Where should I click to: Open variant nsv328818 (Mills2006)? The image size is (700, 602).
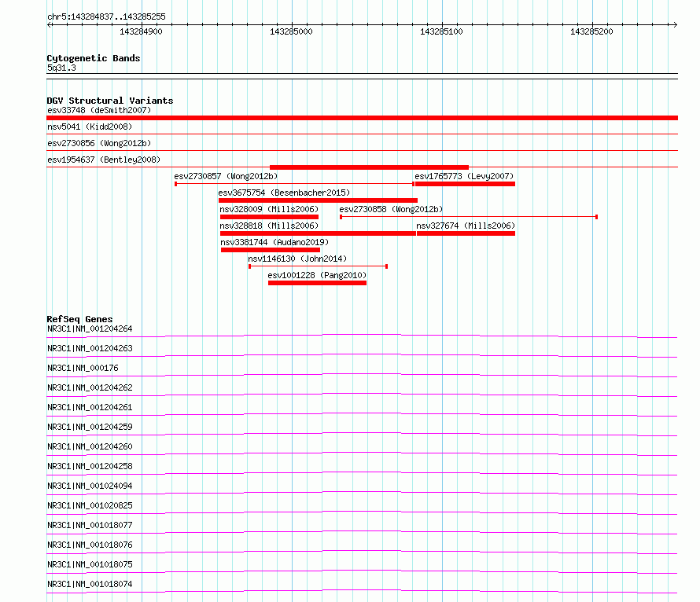pyautogui.click(x=269, y=226)
